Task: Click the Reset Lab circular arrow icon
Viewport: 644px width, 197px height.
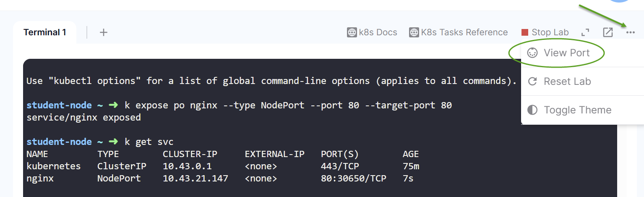Action: [x=532, y=81]
